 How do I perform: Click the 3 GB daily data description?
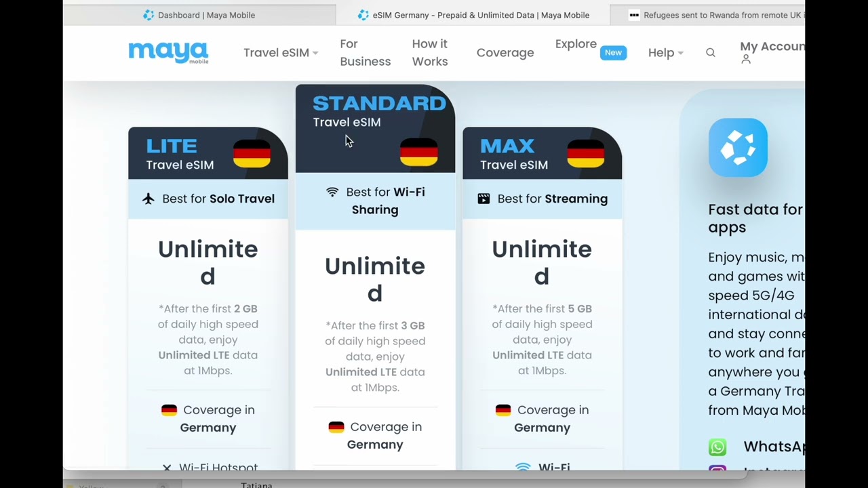coord(375,357)
